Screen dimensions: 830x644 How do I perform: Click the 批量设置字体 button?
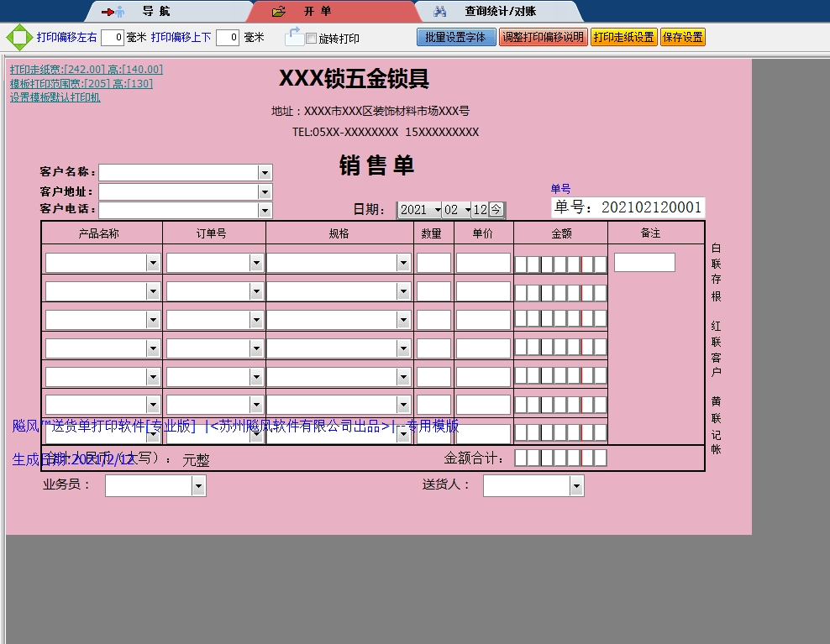[456, 37]
